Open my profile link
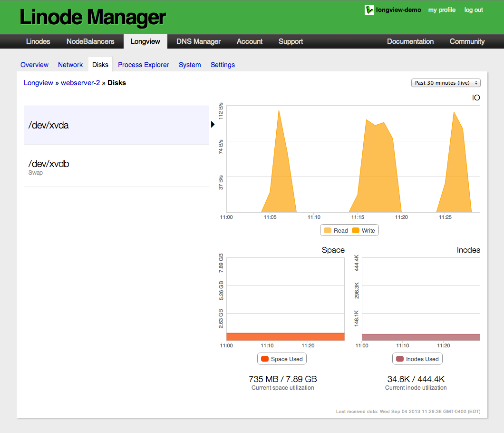Screen dimensions: 504x433 442,10
